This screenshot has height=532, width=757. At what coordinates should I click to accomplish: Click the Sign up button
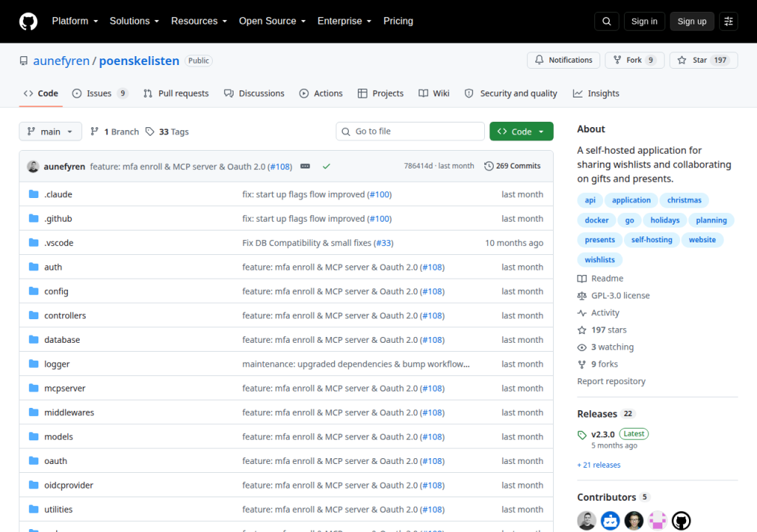(x=692, y=21)
